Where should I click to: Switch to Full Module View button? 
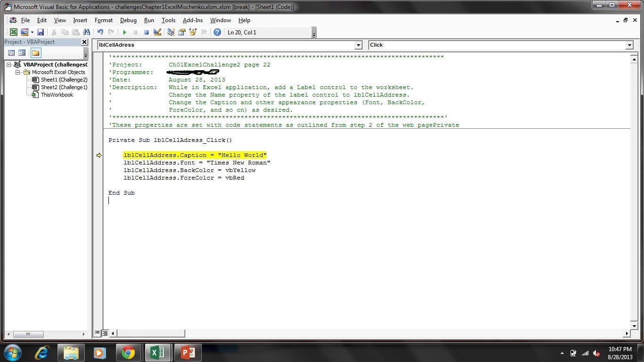pos(105,333)
